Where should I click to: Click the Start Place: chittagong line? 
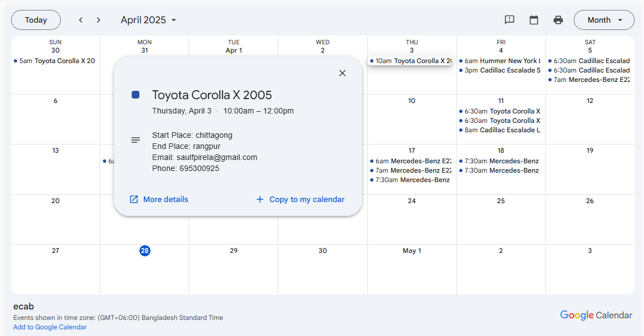click(192, 135)
